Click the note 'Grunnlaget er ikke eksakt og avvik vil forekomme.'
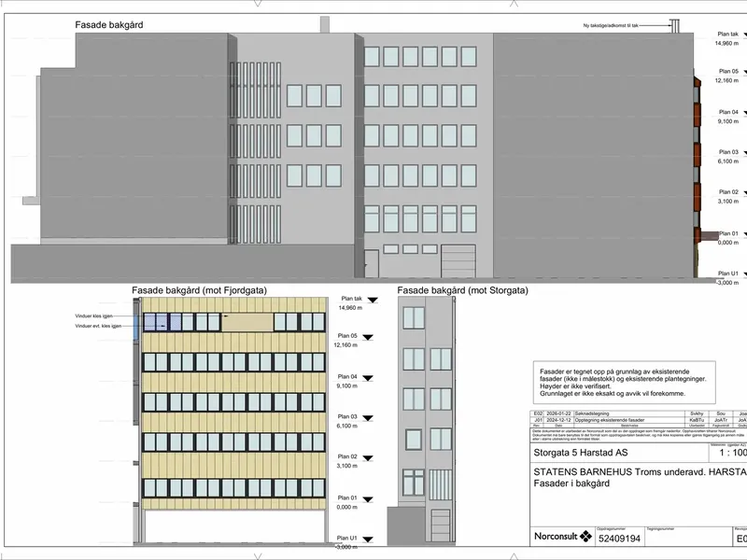This screenshot has height=560, width=747. coord(613,394)
